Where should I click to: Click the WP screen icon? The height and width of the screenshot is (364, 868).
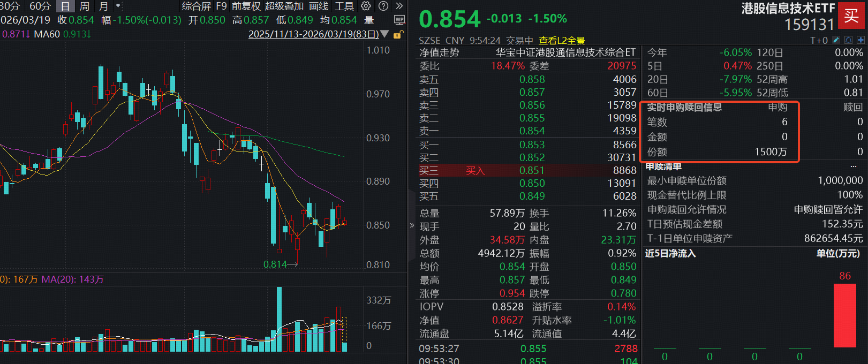(399, 20)
